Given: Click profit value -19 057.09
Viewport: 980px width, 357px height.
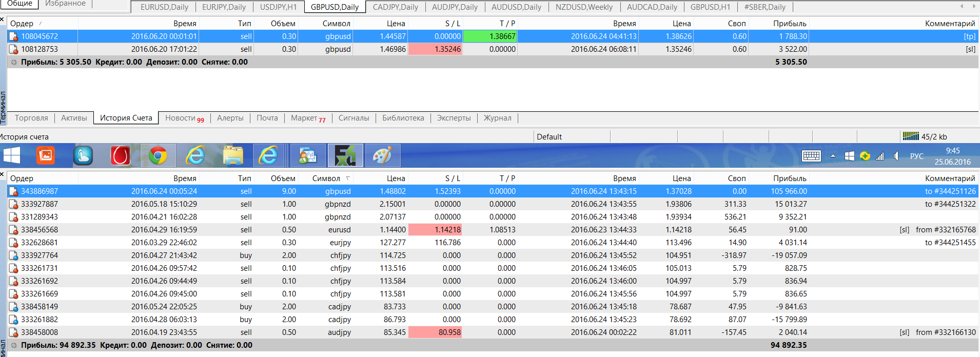Looking at the screenshot, I should point(789,255).
